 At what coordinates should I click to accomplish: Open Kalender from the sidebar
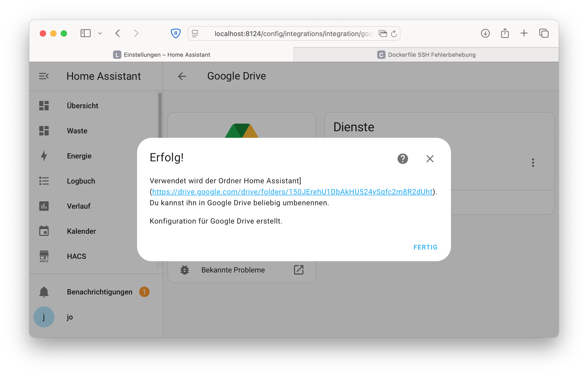tap(81, 231)
